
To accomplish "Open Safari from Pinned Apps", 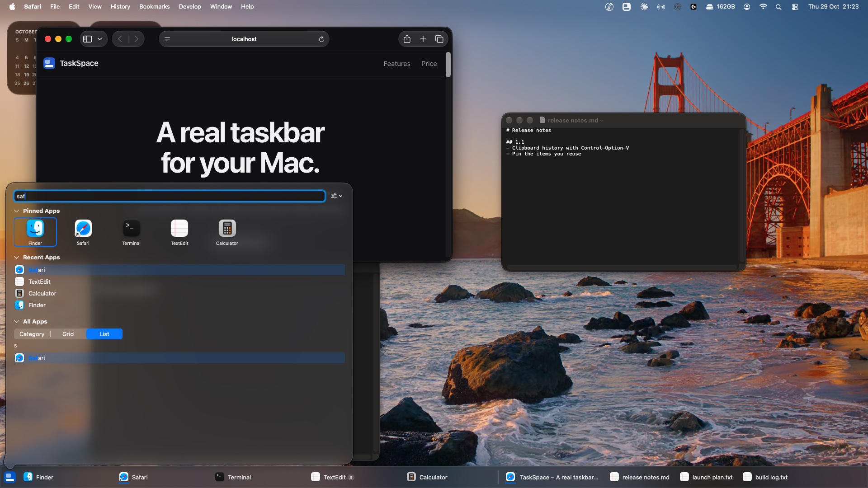I will point(83,232).
